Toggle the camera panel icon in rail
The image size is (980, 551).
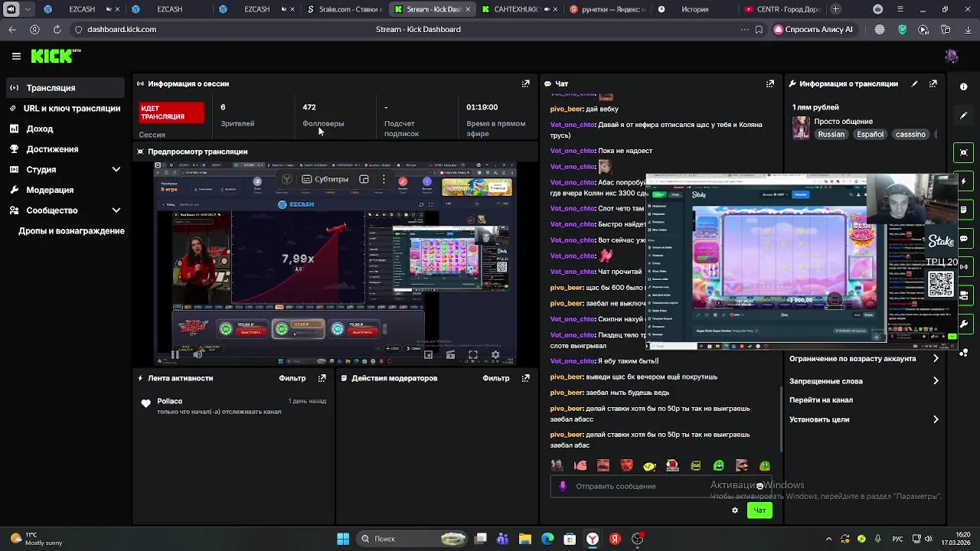[x=964, y=295]
